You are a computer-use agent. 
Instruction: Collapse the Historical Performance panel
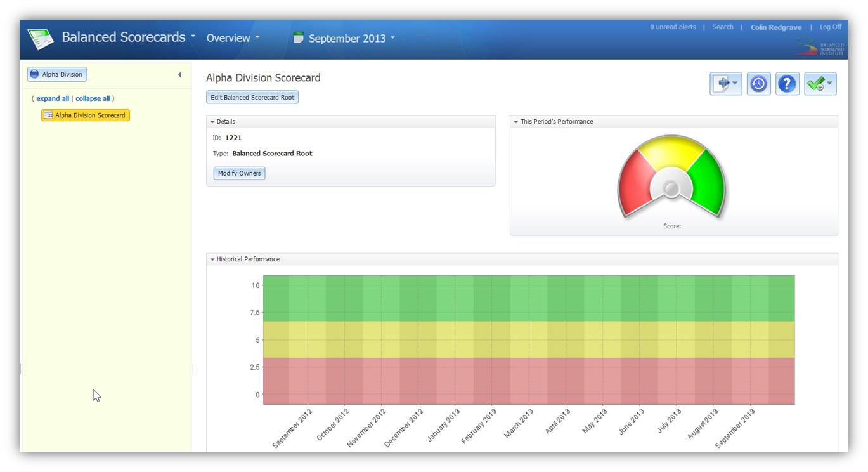pos(213,259)
